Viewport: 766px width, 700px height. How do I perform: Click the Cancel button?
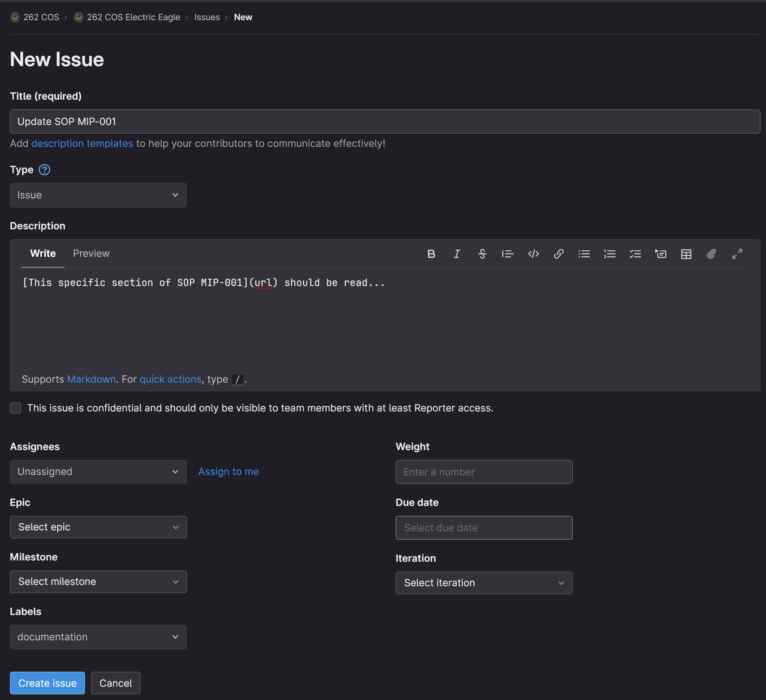[x=116, y=683]
